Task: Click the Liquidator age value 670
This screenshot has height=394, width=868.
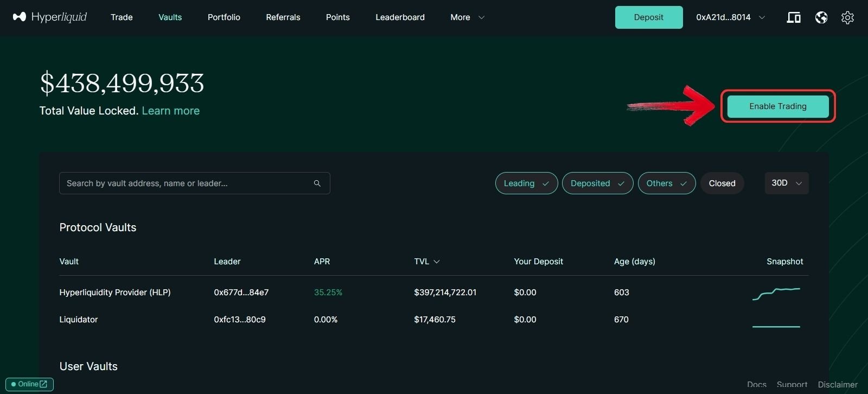Action: coord(621,320)
